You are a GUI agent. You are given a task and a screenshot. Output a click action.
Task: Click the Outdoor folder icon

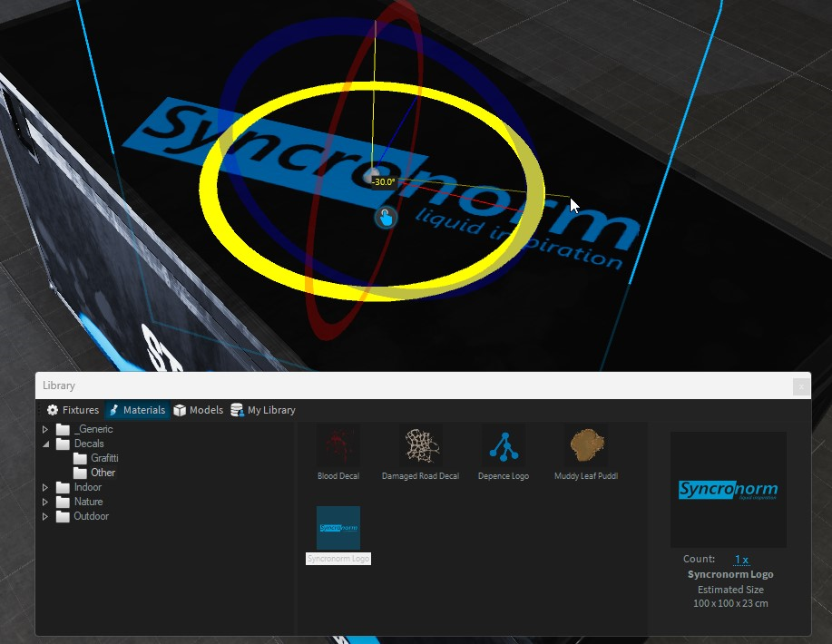(x=63, y=516)
